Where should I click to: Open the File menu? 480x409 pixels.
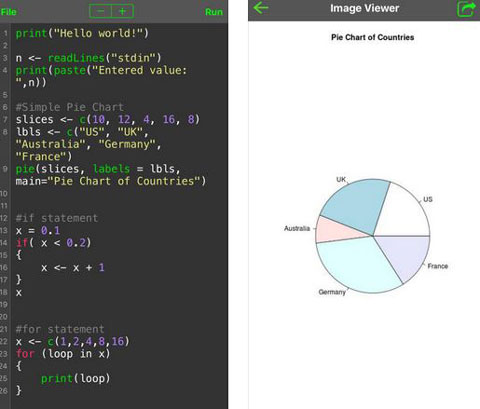[8, 12]
